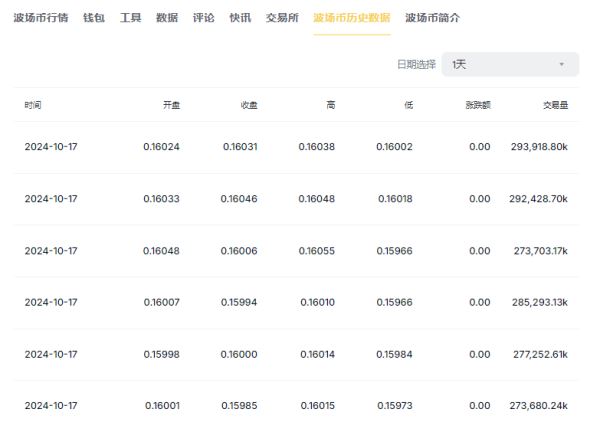The image size is (600, 432).
Task: Click the 涨跌额 column header
Action: (x=479, y=105)
